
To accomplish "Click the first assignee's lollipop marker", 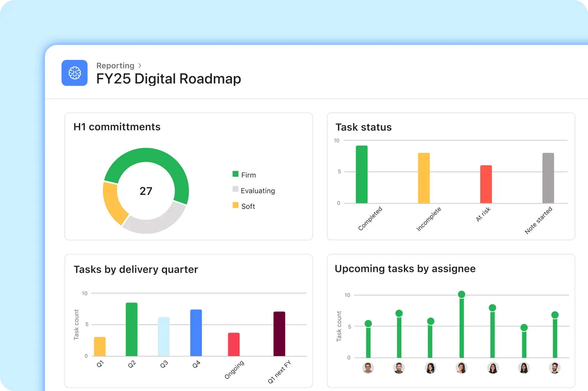I will [x=368, y=324].
